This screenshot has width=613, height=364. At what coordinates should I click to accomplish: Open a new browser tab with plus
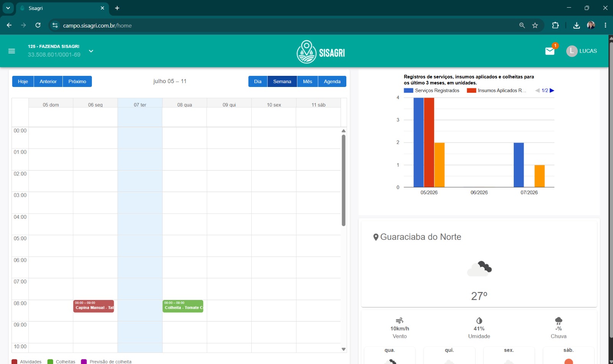pyautogui.click(x=117, y=8)
